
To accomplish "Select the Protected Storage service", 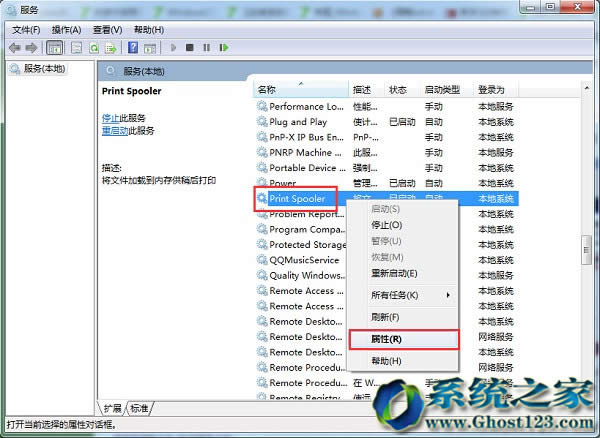I will pyautogui.click(x=300, y=244).
